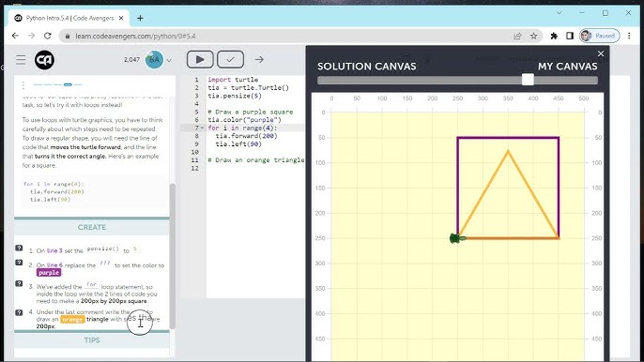Go to the next task arrow
The height and width of the screenshot is (362, 644).
point(259,59)
